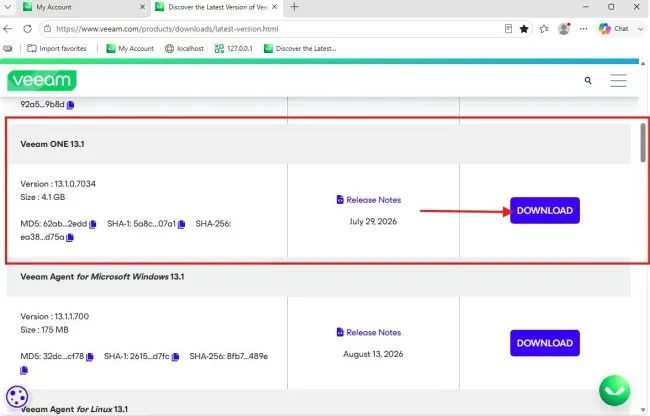Click version text 13.1.1.700
650x416 pixels.
pos(72,317)
